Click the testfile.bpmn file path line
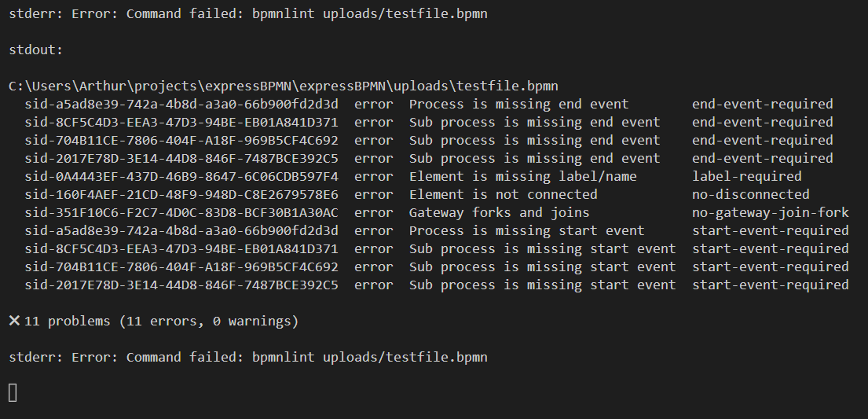868x419 pixels. [x=284, y=86]
